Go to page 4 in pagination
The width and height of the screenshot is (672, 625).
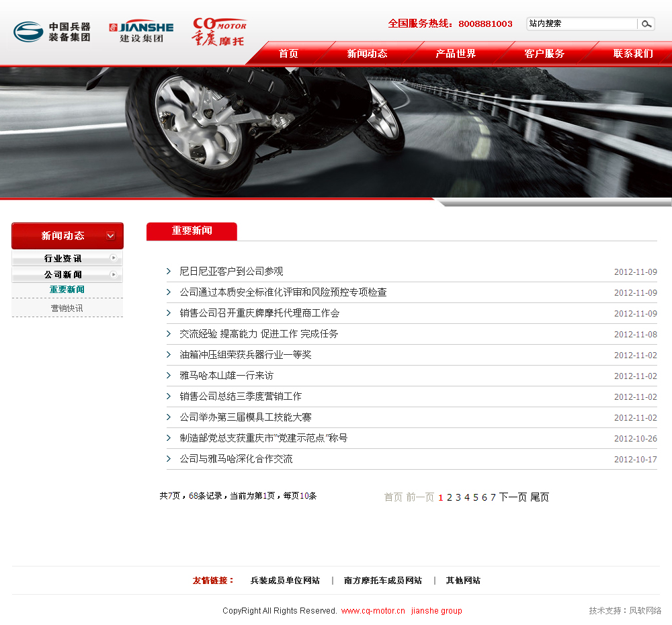pos(467,497)
